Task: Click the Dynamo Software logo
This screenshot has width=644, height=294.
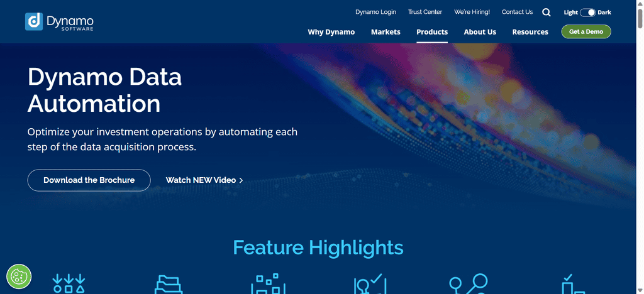Action: pos(59,22)
